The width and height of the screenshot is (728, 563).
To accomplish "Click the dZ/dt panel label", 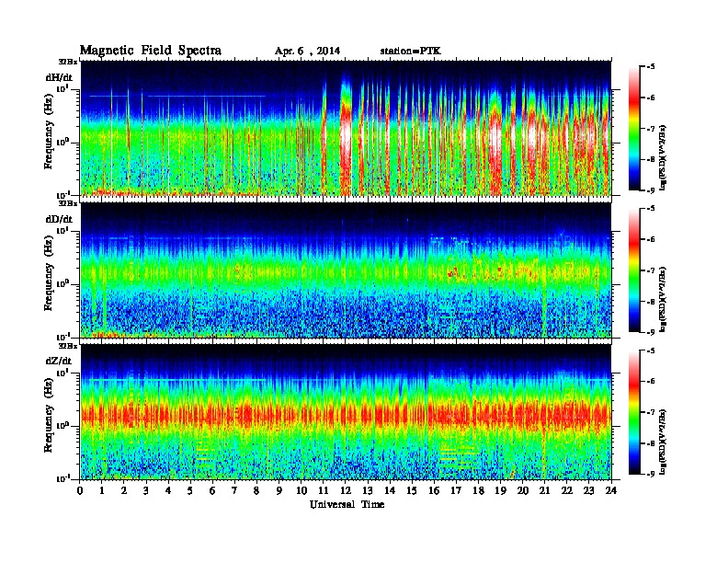I will (59, 361).
